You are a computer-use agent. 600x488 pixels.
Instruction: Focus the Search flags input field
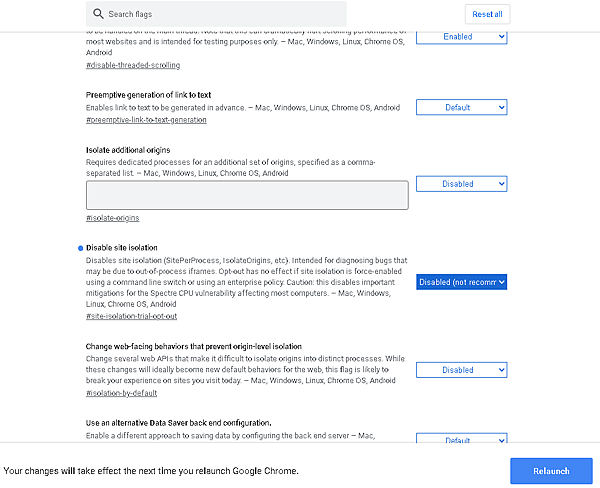pyautogui.click(x=220, y=14)
